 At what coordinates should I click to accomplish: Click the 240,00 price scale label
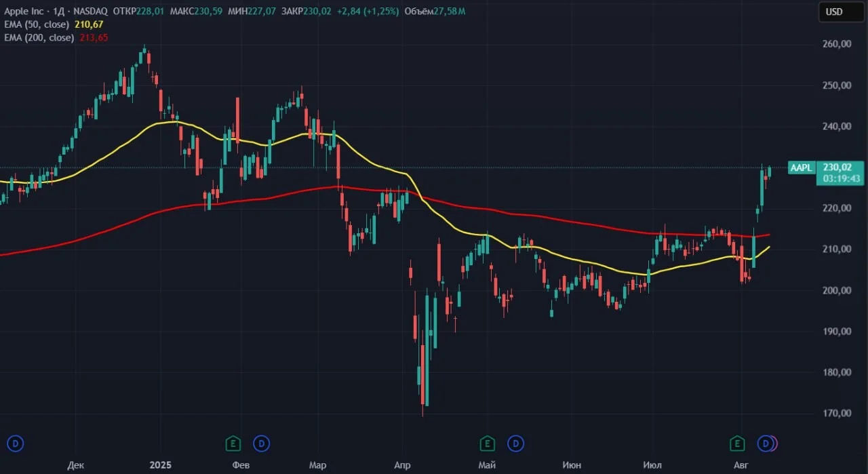pyautogui.click(x=836, y=126)
